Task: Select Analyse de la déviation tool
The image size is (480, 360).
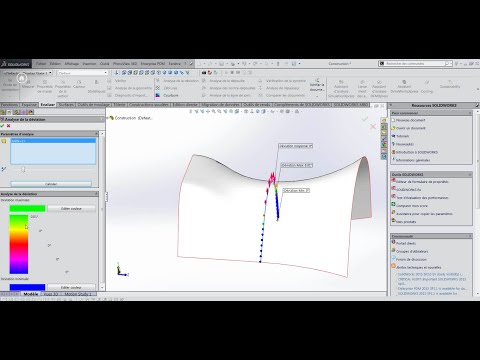Action: pyautogui.click(x=177, y=81)
